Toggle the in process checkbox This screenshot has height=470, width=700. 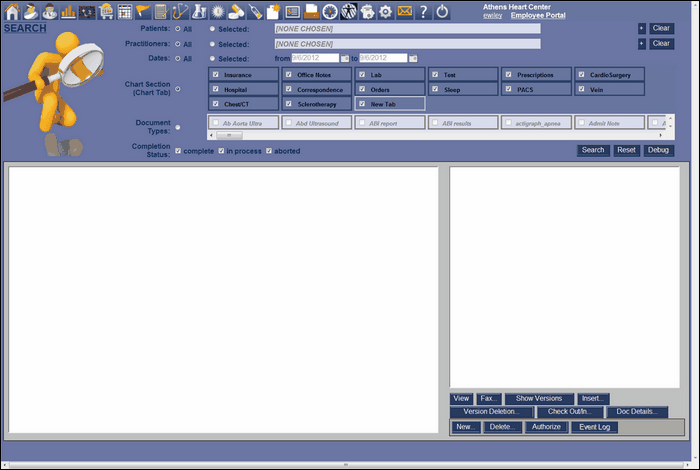click(x=221, y=151)
